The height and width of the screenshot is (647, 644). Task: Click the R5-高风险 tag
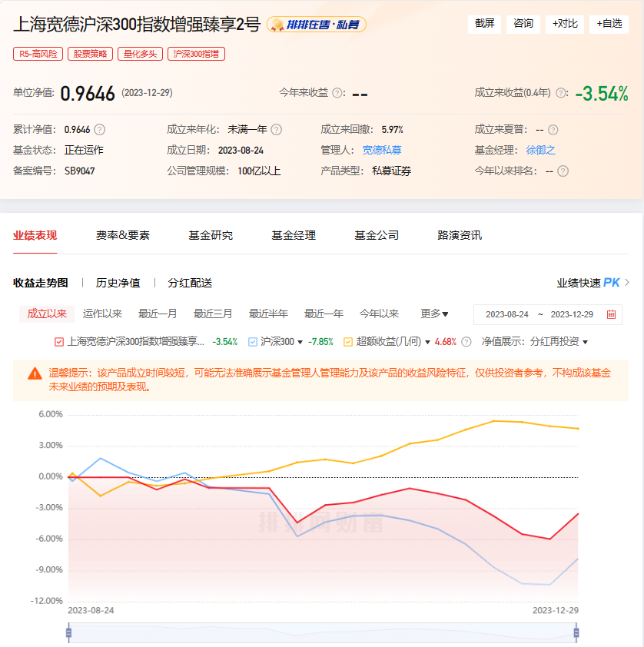click(38, 54)
